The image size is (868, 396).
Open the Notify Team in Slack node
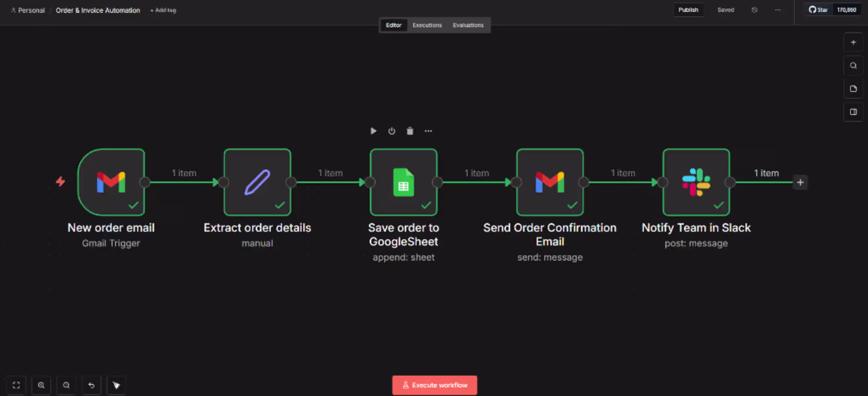pos(696,182)
